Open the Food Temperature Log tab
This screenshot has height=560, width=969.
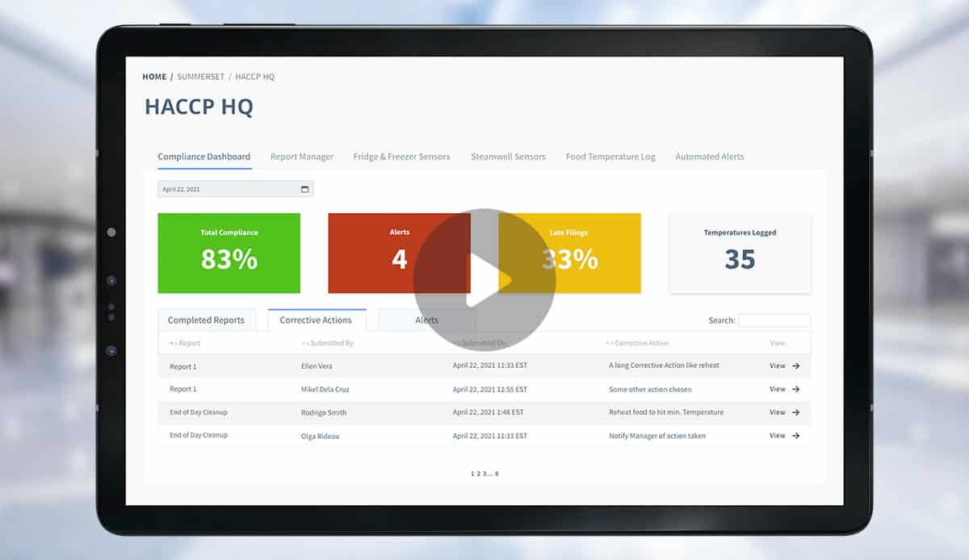pos(610,156)
